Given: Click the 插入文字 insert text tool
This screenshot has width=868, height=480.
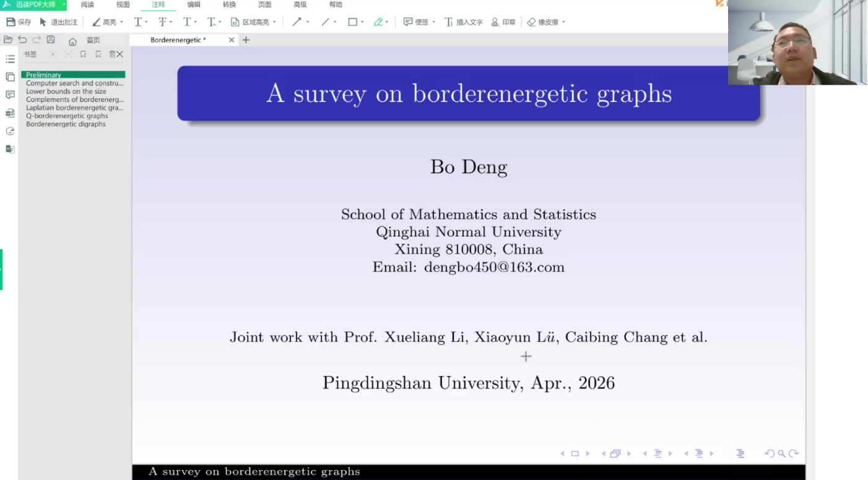Looking at the screenshot, I should 463,22.
